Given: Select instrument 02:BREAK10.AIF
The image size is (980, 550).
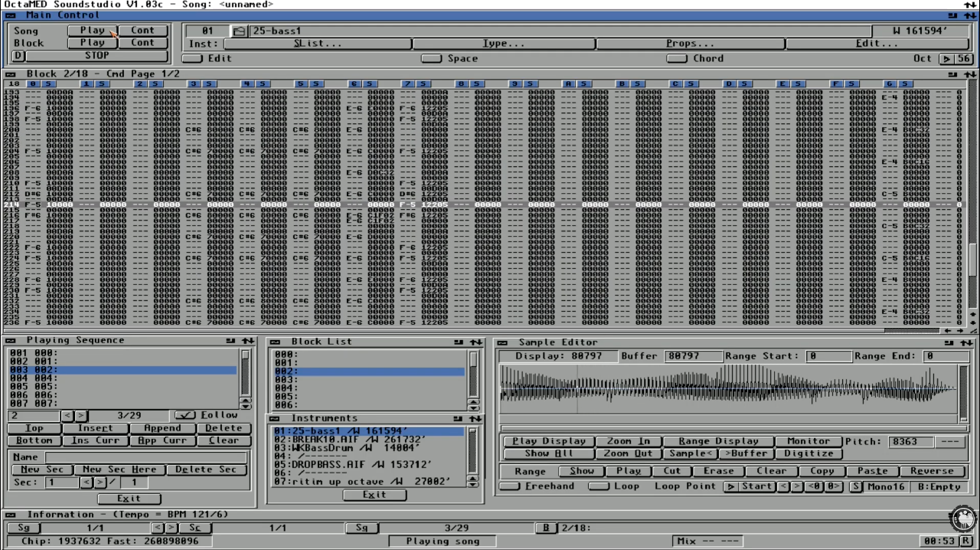Looking at the screenshot, I should coord(369,440).
